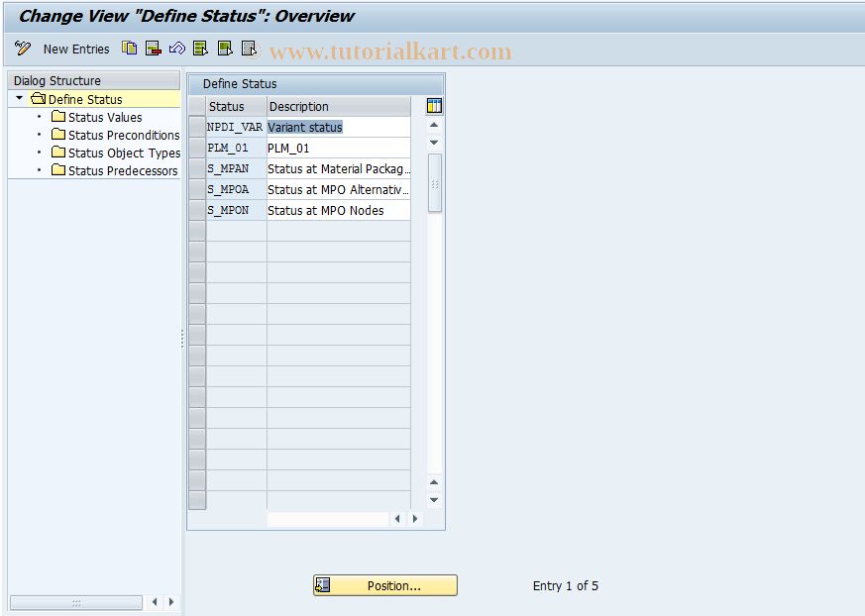Select Define Status in dialog structure

tap(85, 99)
